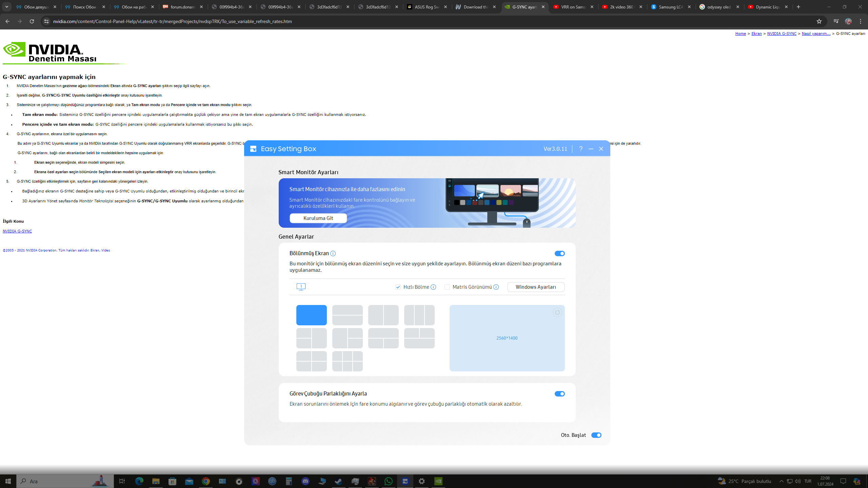The image size is (868, 488).
Task: Switch to the ASUS Rog Sw browser tab
Action: click(427, 7)
